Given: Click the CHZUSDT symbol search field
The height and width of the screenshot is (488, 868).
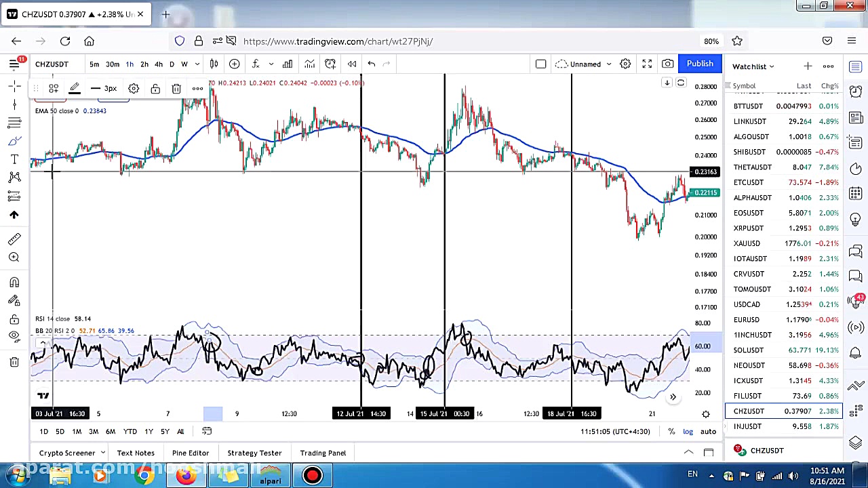Looking at the screenshot, I should pos(52,64).
